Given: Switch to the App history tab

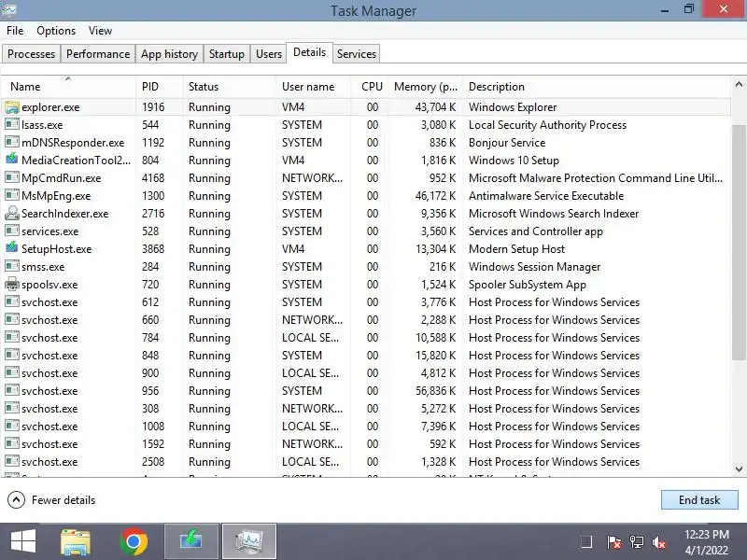Looking at the screenshot, I should [x=169, y=54].
